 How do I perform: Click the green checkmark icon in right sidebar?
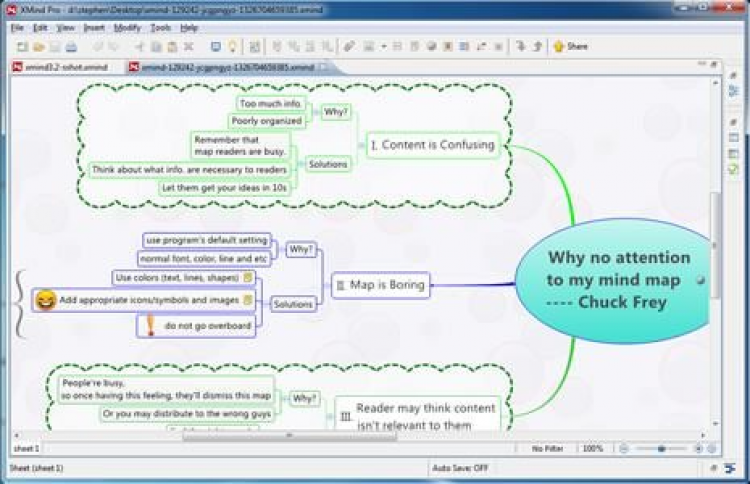(733, 168)
